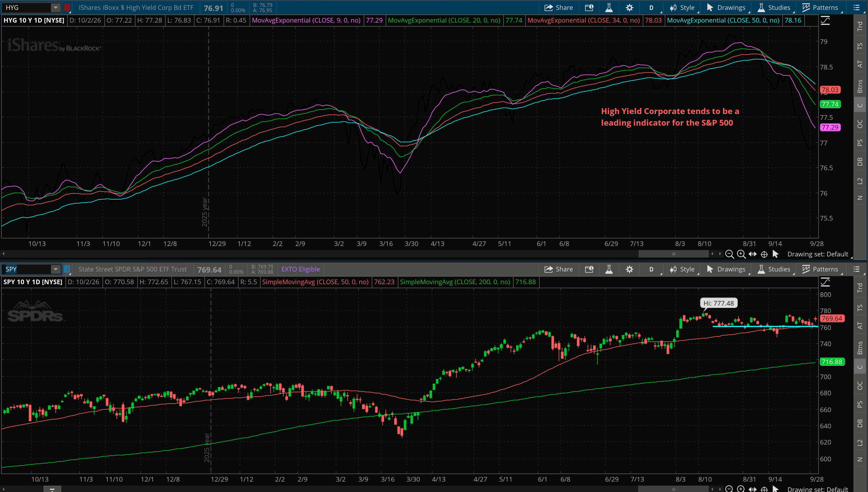Open the symbol description icon on HYG chart
This screenshot has height=492, width=868.
(x=589, y=8)
